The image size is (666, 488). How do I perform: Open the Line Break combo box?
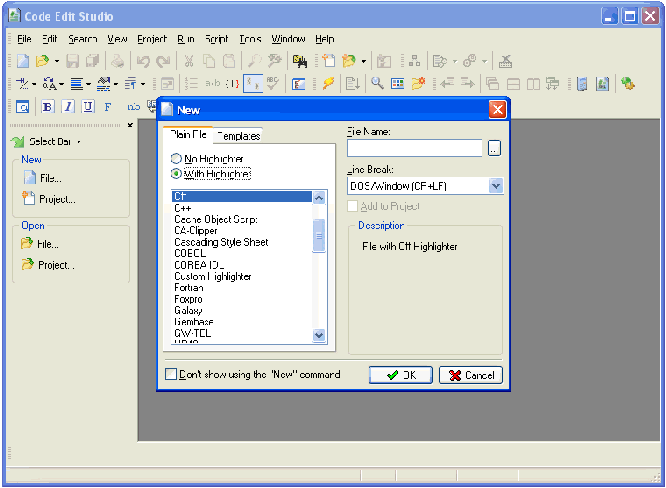click(496, 186)
